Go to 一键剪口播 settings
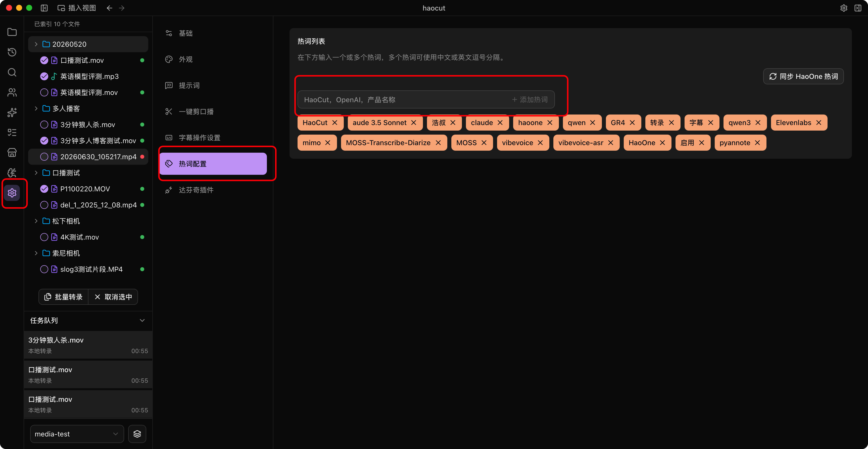Viewport: 868px width, 449px height. click(213, 111)
